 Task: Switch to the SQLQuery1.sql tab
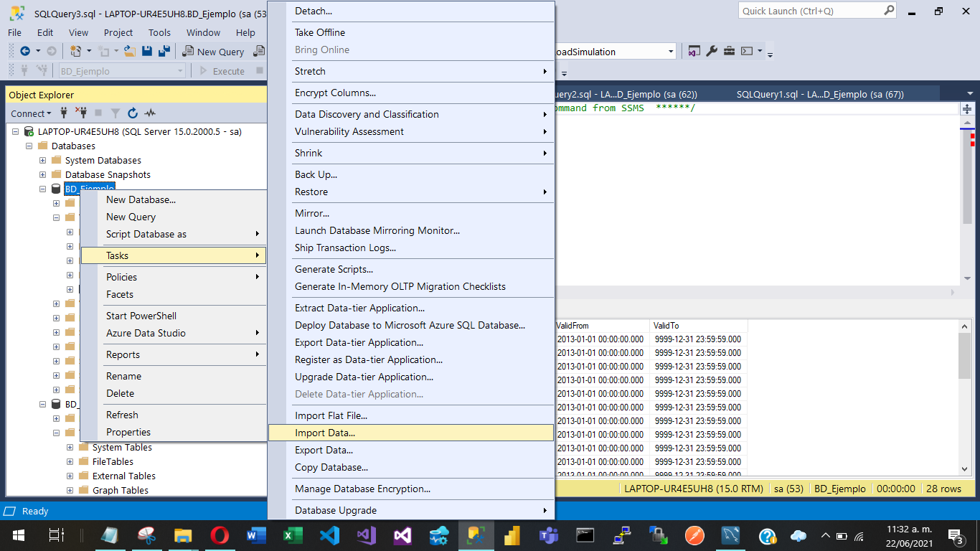pyautogui.click(x=819, y=94)
